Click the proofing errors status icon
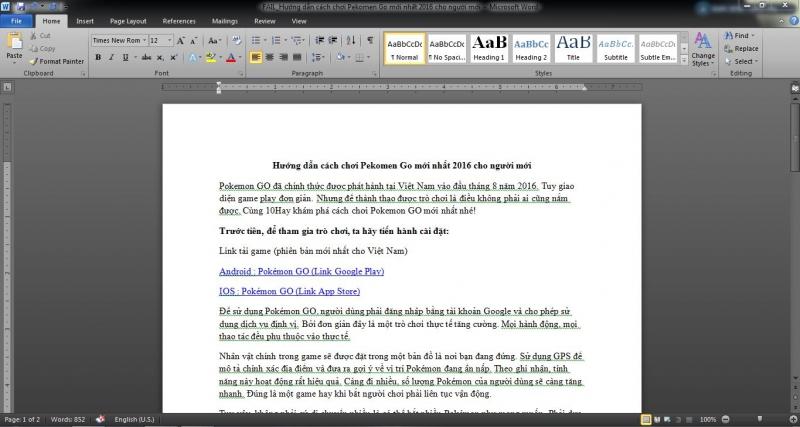800x427 pixels. pyautogui.click(x=101, y=419)
